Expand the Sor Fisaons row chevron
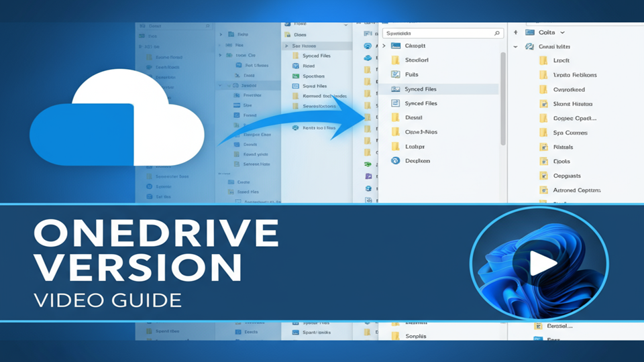Screen dimensions: 644x362 tap(286, 46)
